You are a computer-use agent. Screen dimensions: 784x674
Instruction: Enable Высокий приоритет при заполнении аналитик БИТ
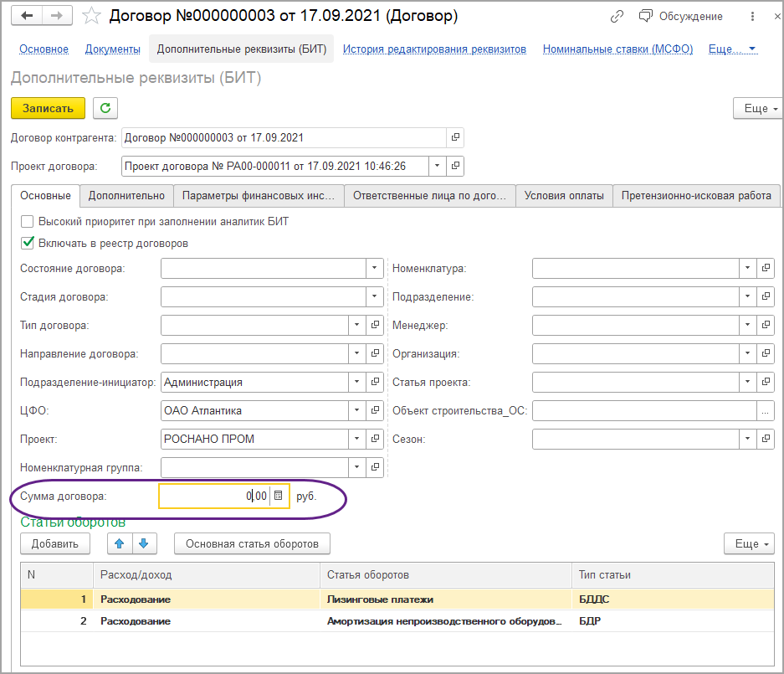(x=28, y=222)
